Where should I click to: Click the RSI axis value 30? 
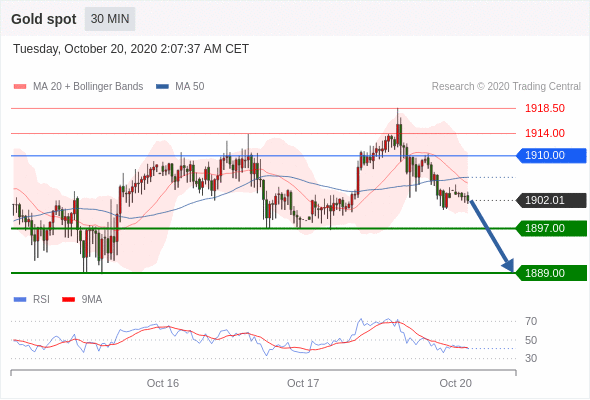pyautogui.click(x=531, y=358)
